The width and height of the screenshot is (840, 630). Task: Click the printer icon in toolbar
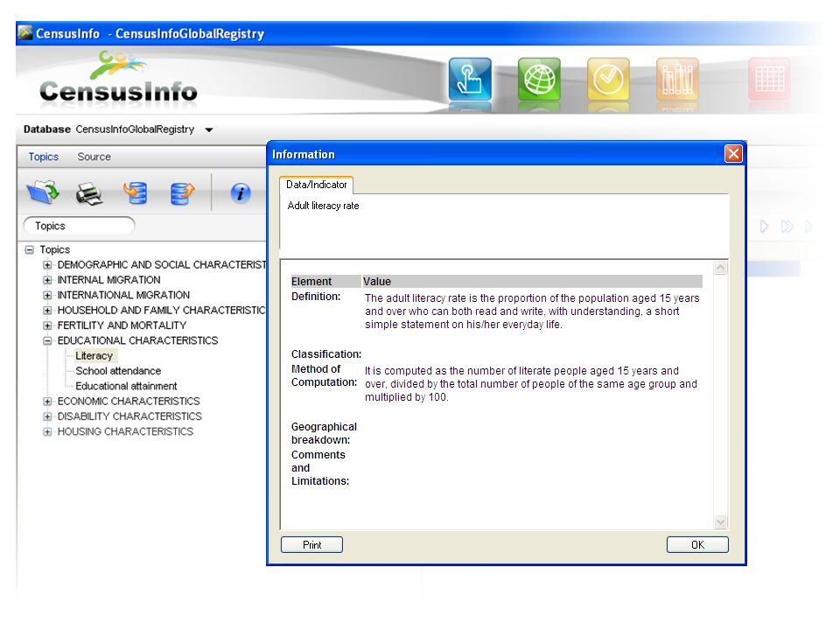coord(89,194)
